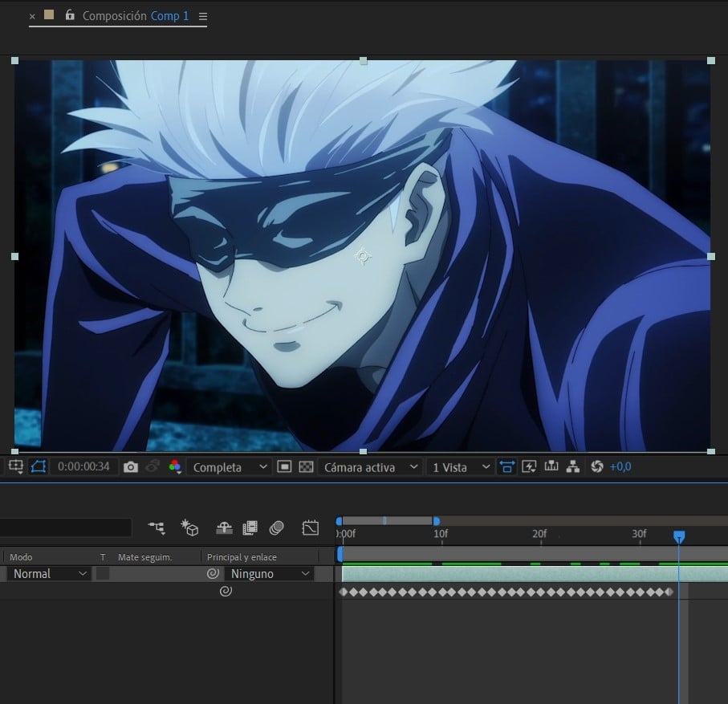Toggle the transparency grid checkerboard

[306, 466]
